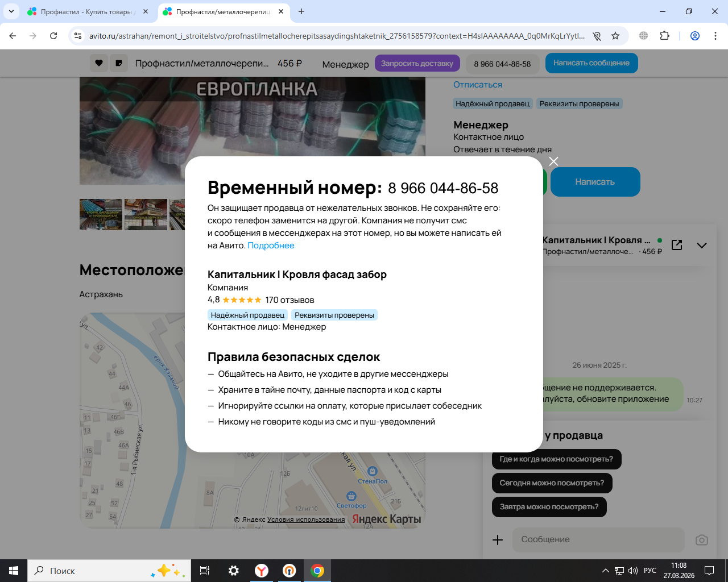Click Надёжный продавец badge in popup

point(247,315)
